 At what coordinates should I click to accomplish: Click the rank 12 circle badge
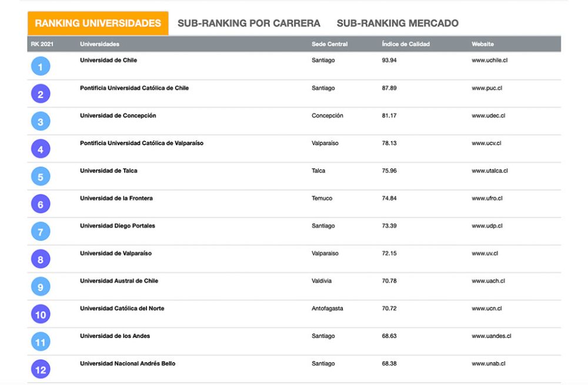(x=40, y=369)
